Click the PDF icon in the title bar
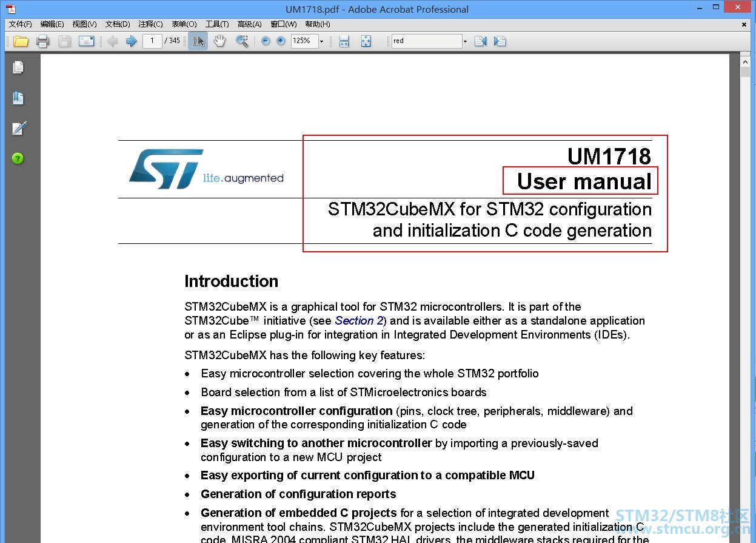The image size is (756, 543). click(x=12, y=9)
